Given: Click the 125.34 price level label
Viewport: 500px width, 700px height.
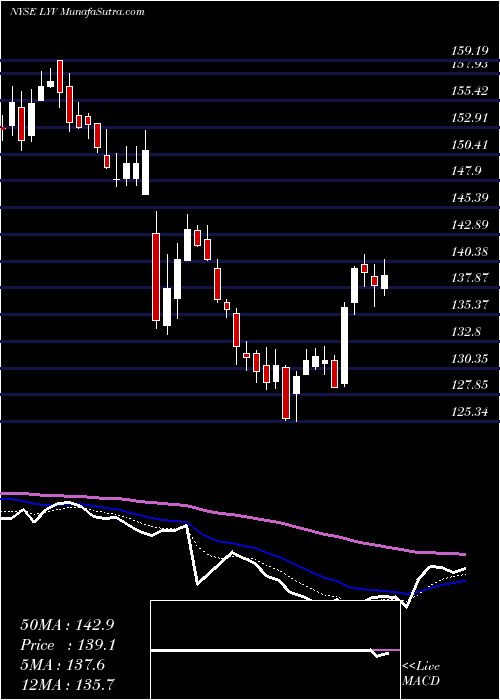Looking at the screenshot, I should click(x=472, y=412).
